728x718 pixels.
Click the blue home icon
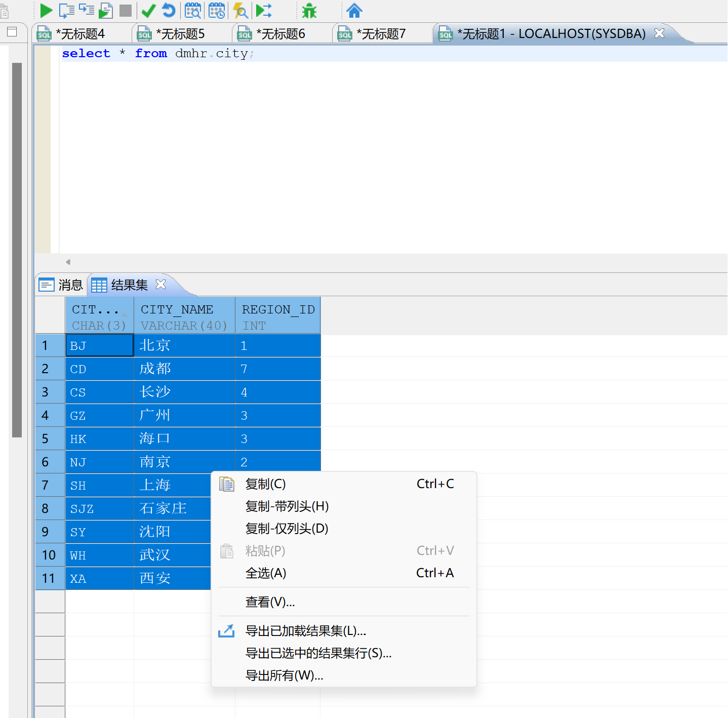[354, 10]
